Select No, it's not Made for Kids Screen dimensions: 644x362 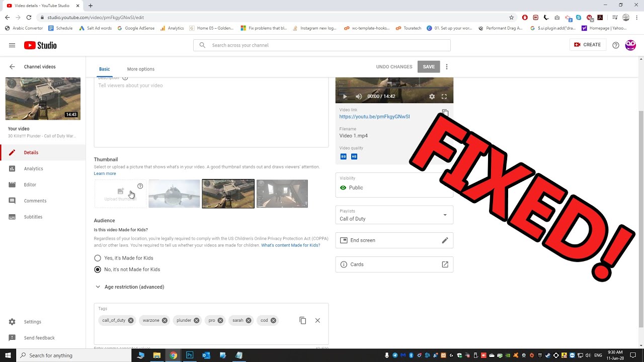(x=98, y=269)
